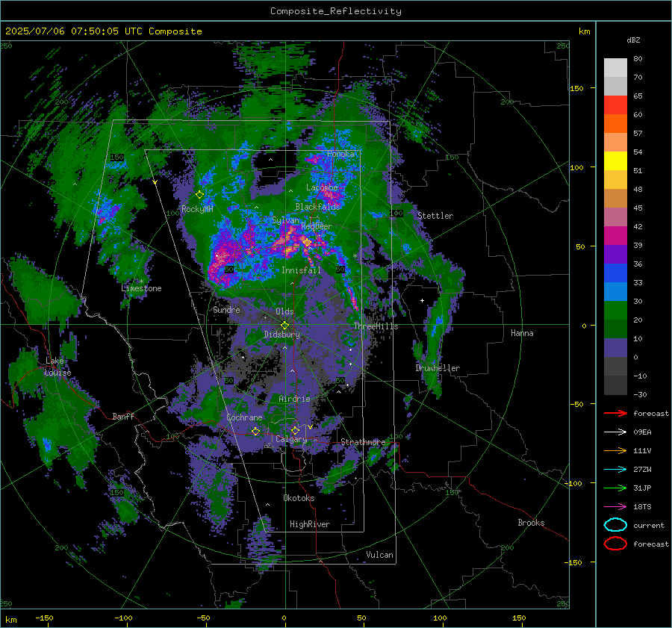Click the Drumheller city label
The image size is (672, 628).
(x=438, y=368)
